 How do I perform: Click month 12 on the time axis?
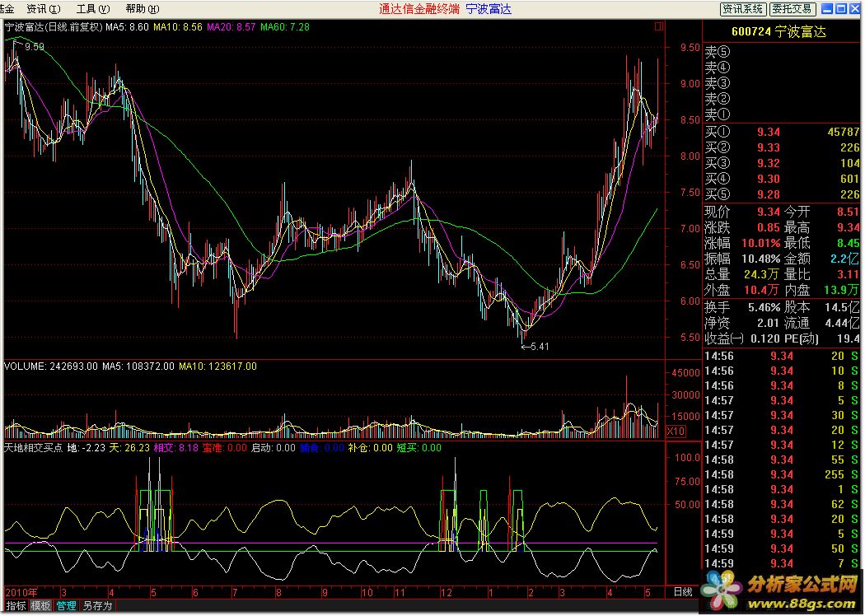point(447,593)
